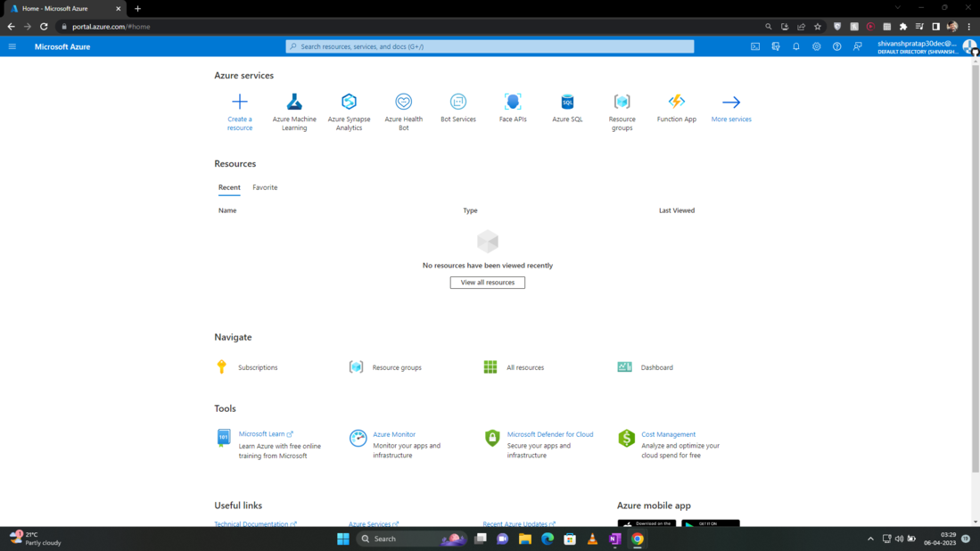
Task: Open OneNote from the taskbar
Action: pyautogui.click(x=615, y=539)
